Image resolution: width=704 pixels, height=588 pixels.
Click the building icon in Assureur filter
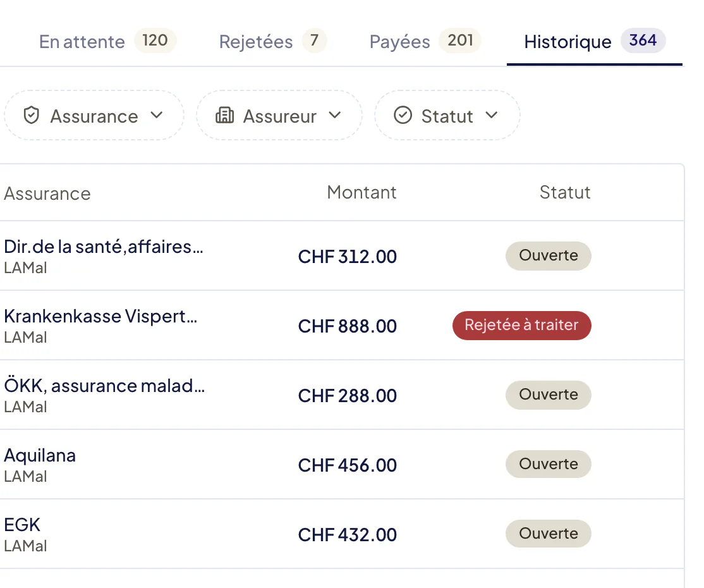(x=224, y=116)
